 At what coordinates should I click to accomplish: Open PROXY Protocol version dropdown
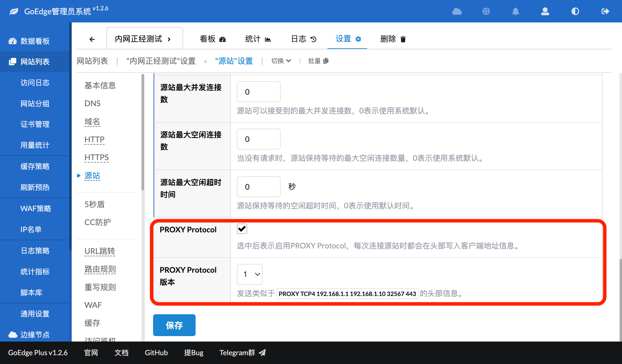[x=250, y=274]
